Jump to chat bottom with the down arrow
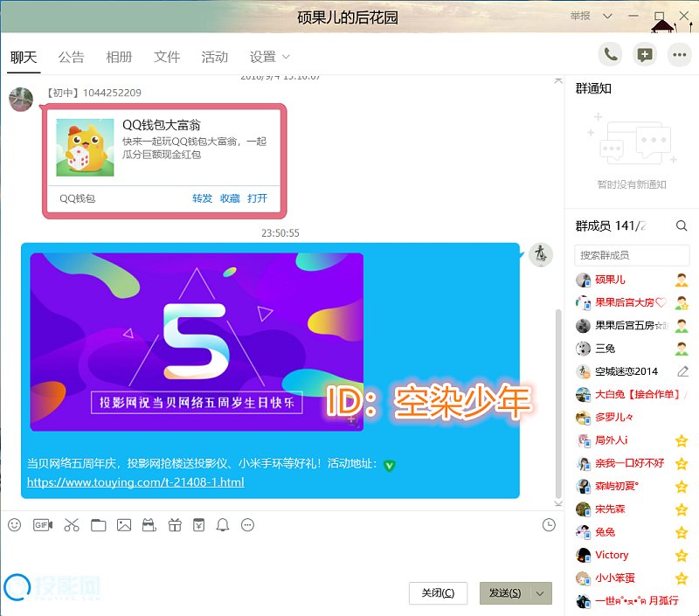The width and height of the screenshot is (699, 616). (558, 503)
